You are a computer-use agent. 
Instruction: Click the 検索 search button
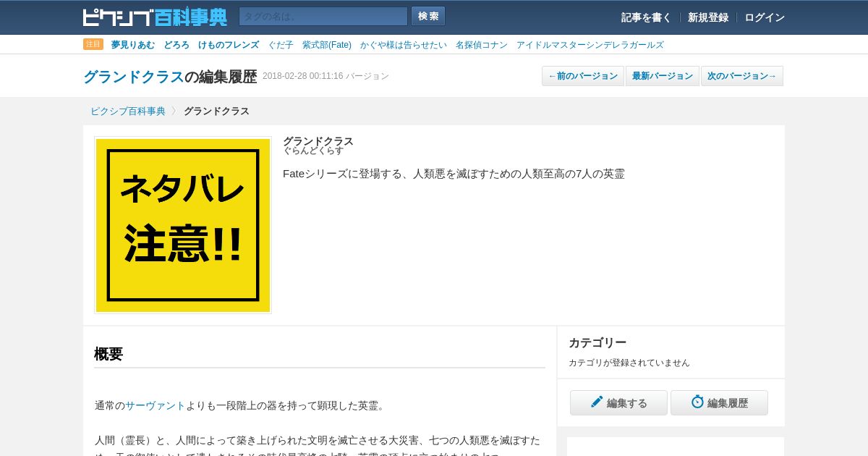pos(428,16)
